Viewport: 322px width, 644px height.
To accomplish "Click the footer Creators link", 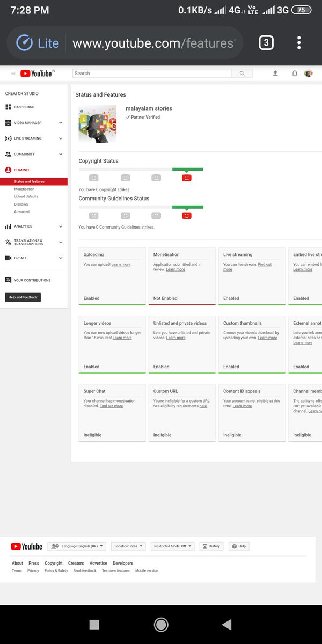I will click(x=76, y=563).
